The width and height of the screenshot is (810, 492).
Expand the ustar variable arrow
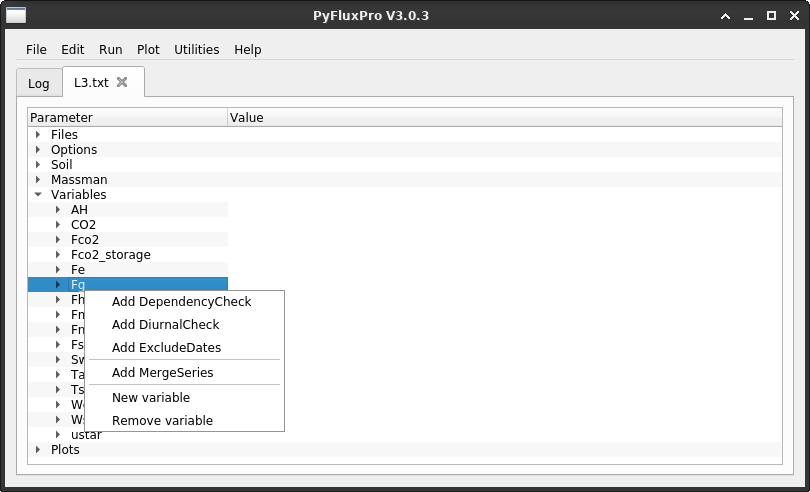click(x=58, y=434)
